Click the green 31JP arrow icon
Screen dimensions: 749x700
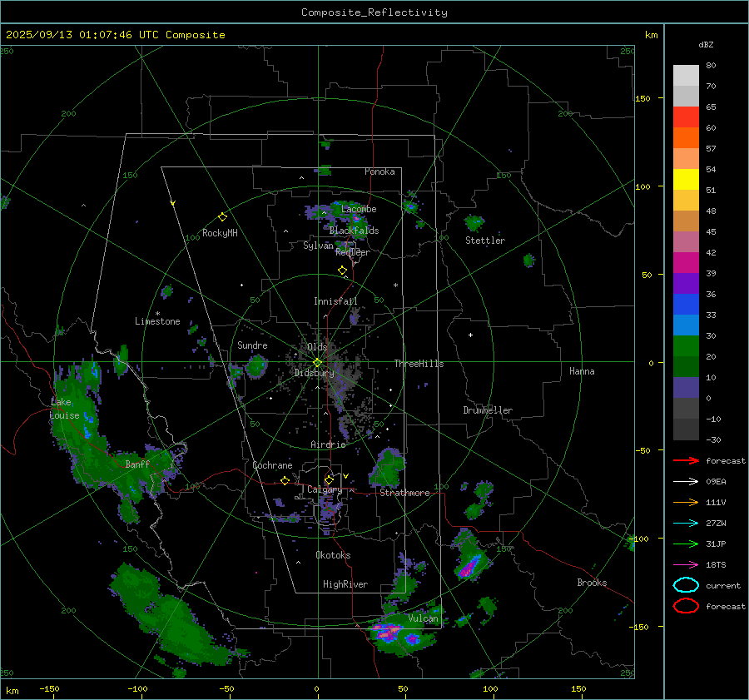tap(686, 544)
